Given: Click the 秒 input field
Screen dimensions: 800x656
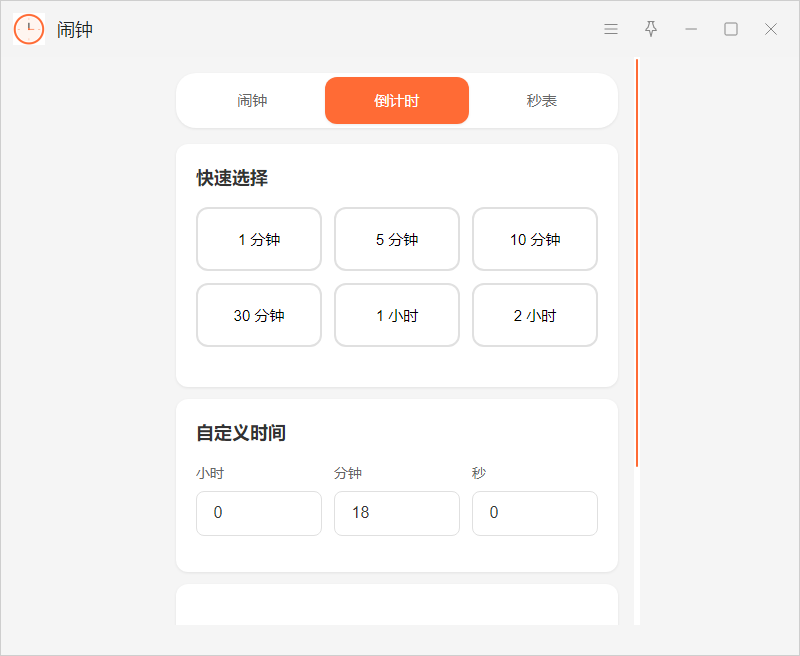Looking at the screenshot, I should (x=535, y=513).
